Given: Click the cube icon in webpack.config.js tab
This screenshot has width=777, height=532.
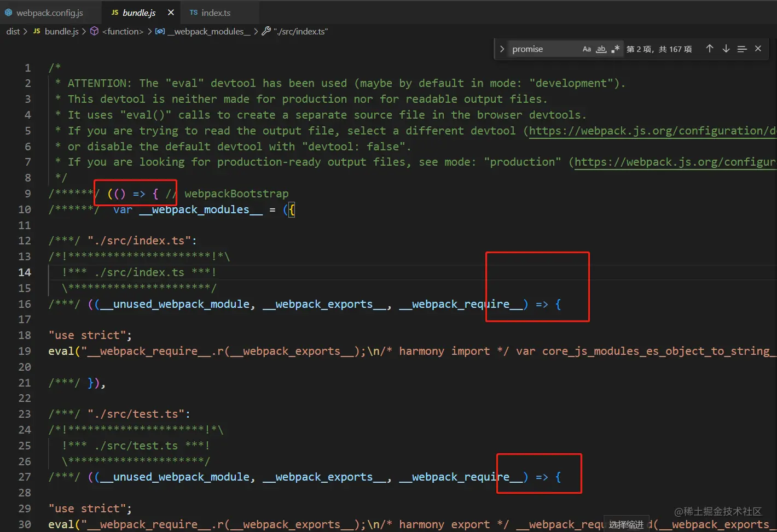Looking at the screenshot, I should point(8,13).
